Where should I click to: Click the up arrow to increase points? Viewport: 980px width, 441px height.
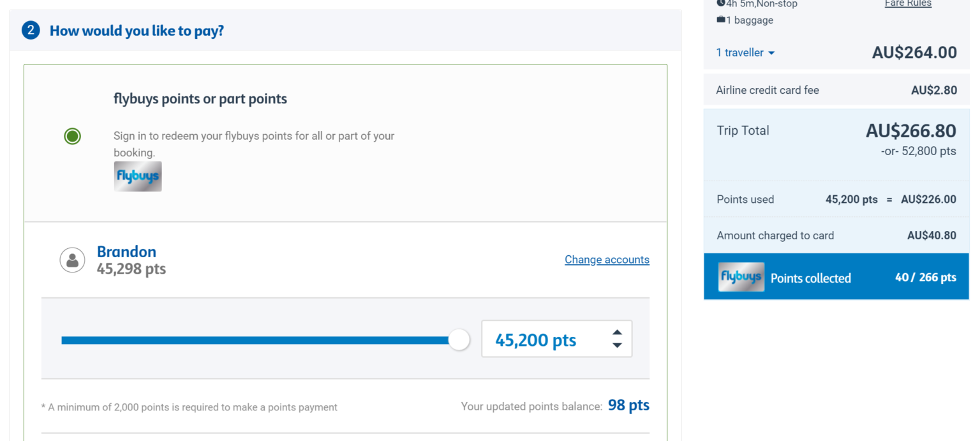616,331
